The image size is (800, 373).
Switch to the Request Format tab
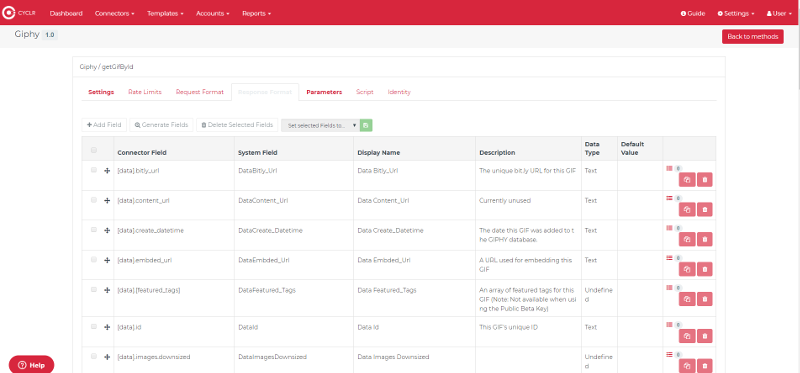(x=199, y=92)
